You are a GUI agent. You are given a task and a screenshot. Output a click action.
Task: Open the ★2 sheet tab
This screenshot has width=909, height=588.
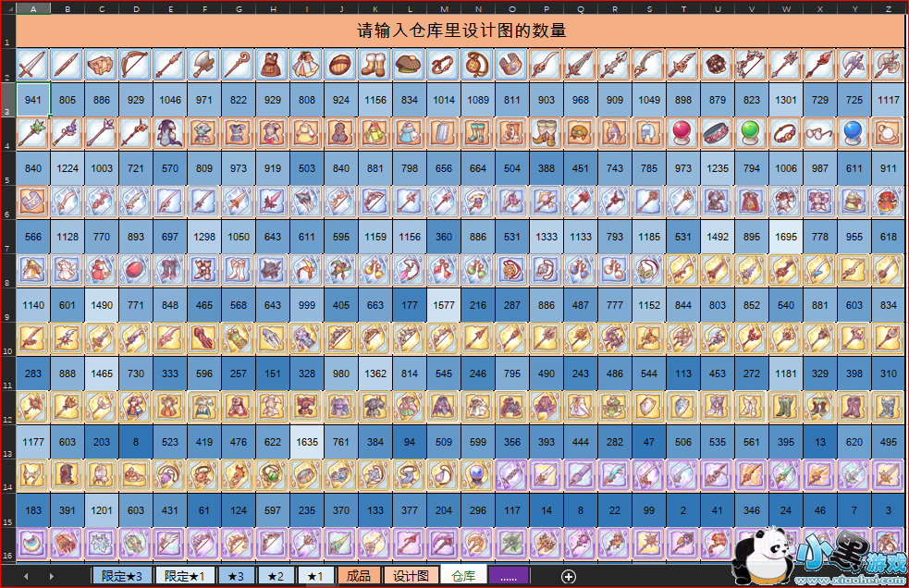276,576
